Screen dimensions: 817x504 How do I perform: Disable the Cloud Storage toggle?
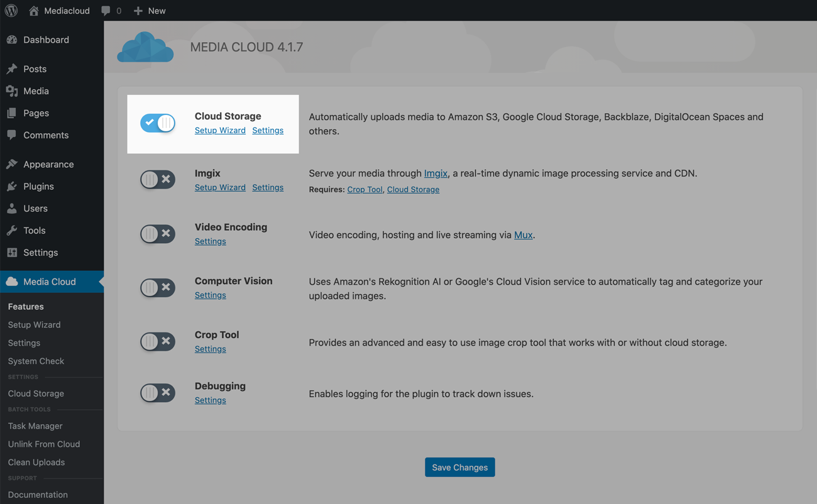(158, 123)
